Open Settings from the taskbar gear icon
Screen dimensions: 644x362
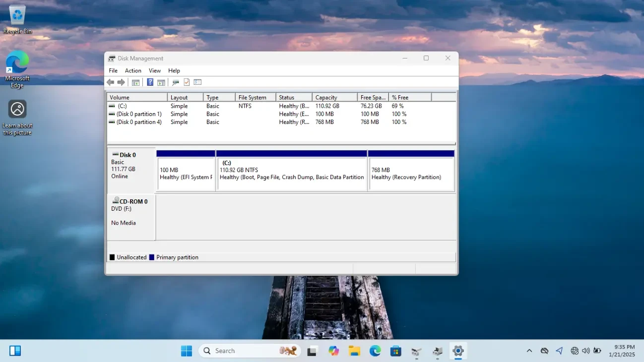(457, 351)
